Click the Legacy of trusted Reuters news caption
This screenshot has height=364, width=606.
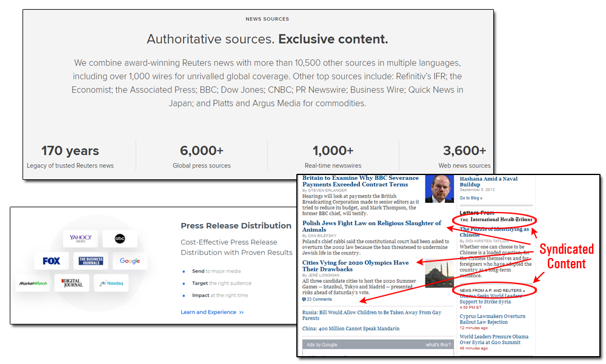pyautogui.click(x=70, y=165)
